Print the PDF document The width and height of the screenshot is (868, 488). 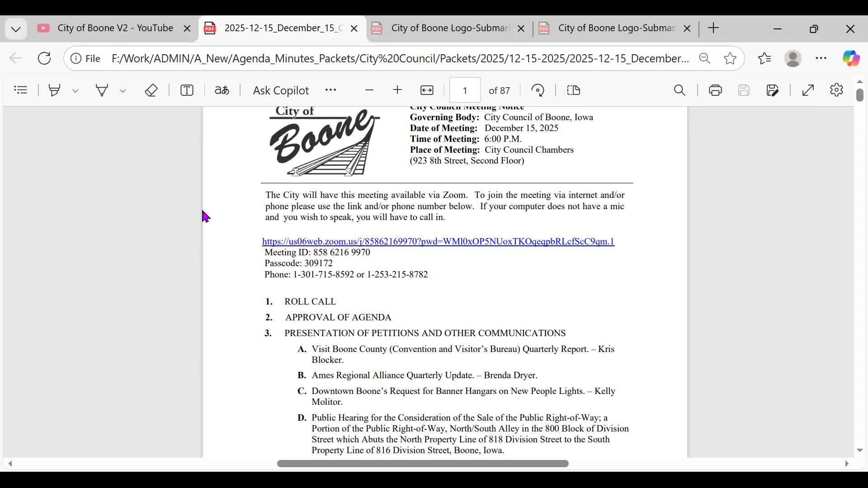pos(715,90)
